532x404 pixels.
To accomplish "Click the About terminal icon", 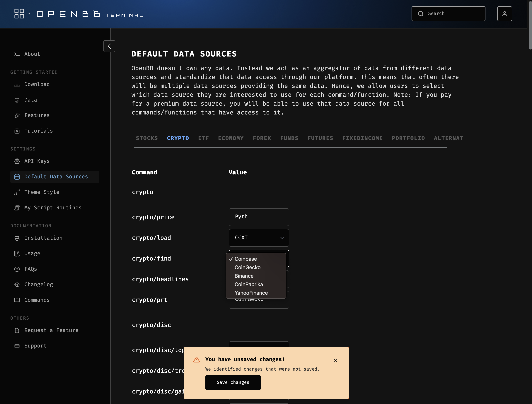I will (17, 54).
